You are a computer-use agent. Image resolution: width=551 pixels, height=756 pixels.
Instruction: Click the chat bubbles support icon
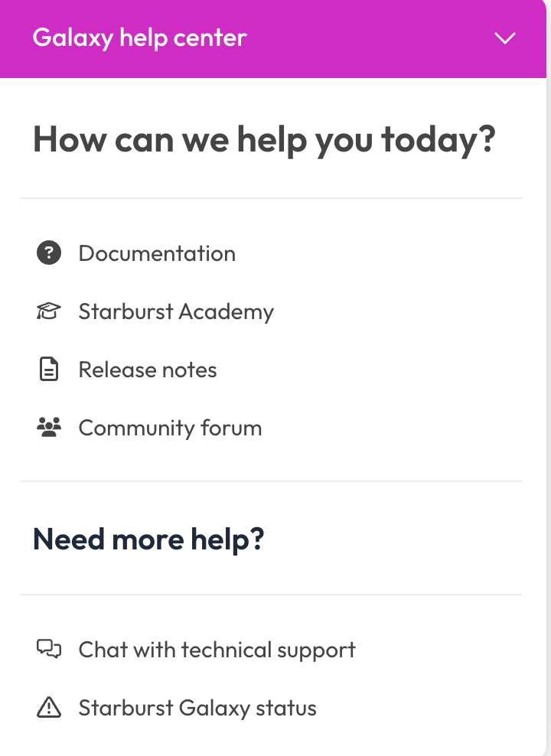(49, 649)
